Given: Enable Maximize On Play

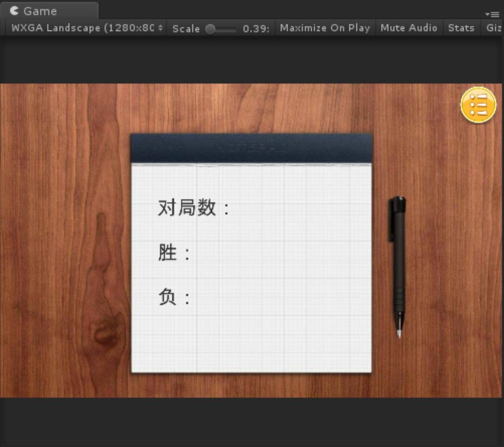Looking at the screenshot, I should click(x=325, y=28).
